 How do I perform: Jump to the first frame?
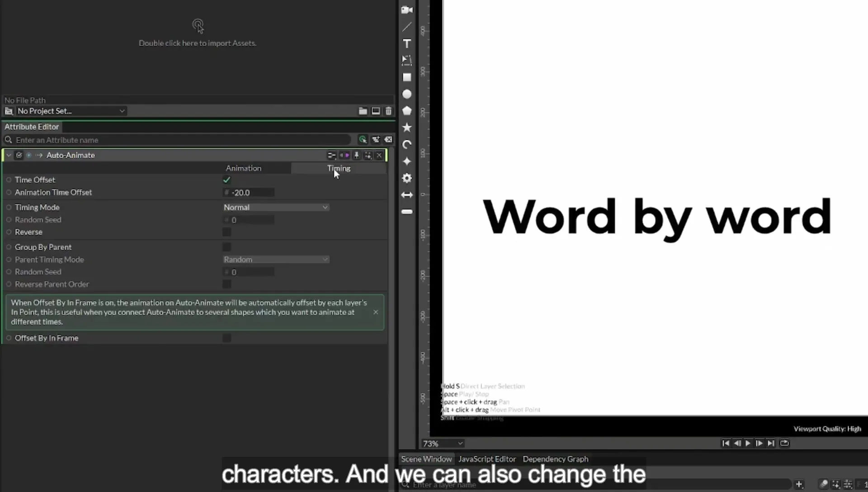(x=726, y=443)
